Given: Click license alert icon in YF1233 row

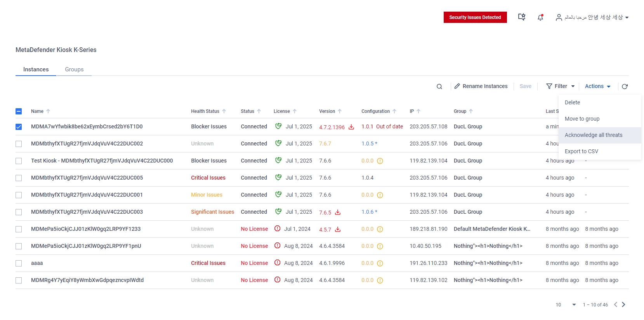Looking at the screenshot, I should [278, 228].
